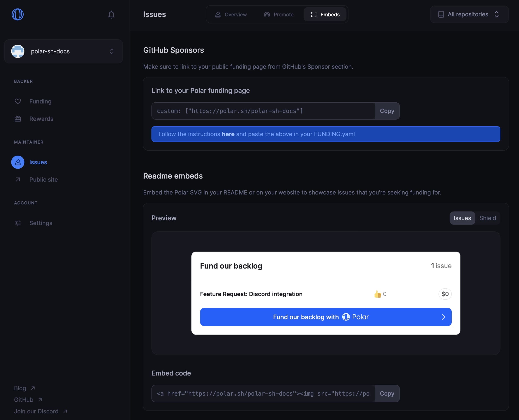The image size is (519, 420).
Task: Open the Public site external link
Action: pyautogui.click(x=43, y=179)
